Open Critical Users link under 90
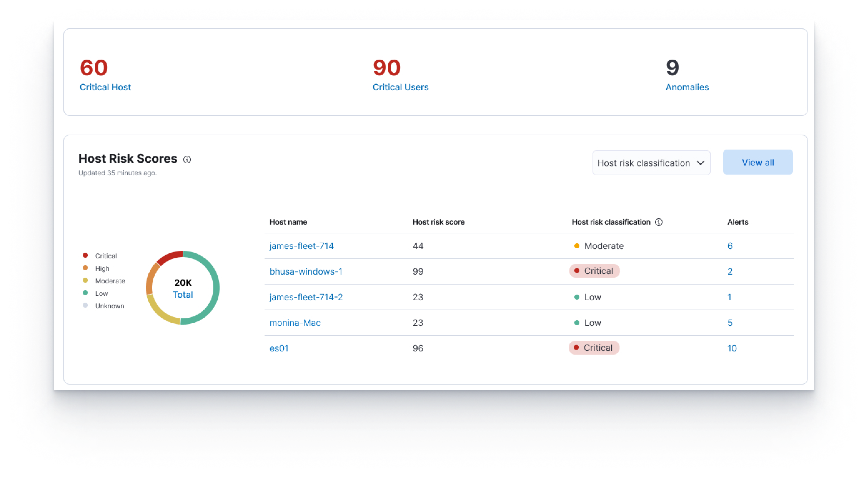This screenshot has height=477, width=868. click(x=400, y=87)
